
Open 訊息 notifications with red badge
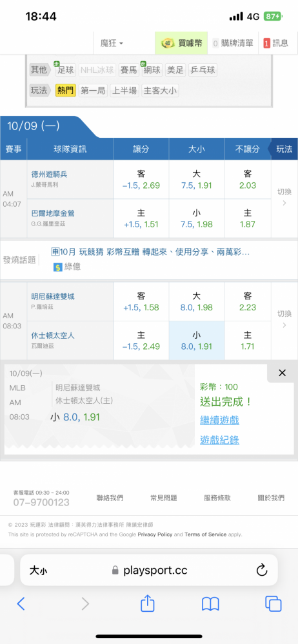276,43
